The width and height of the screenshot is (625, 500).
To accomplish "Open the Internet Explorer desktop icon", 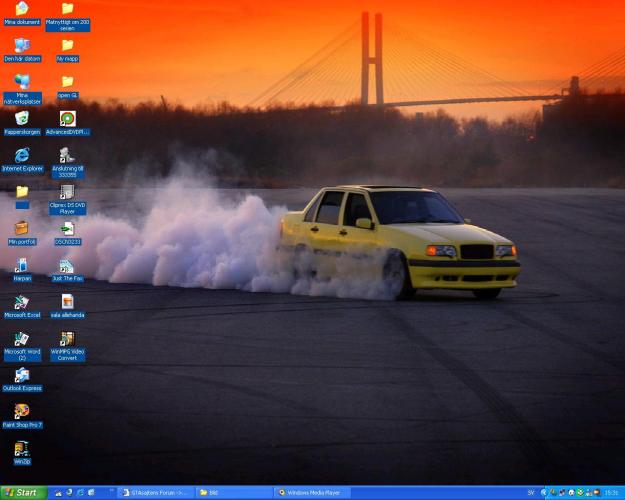I will tap(21, 154).
